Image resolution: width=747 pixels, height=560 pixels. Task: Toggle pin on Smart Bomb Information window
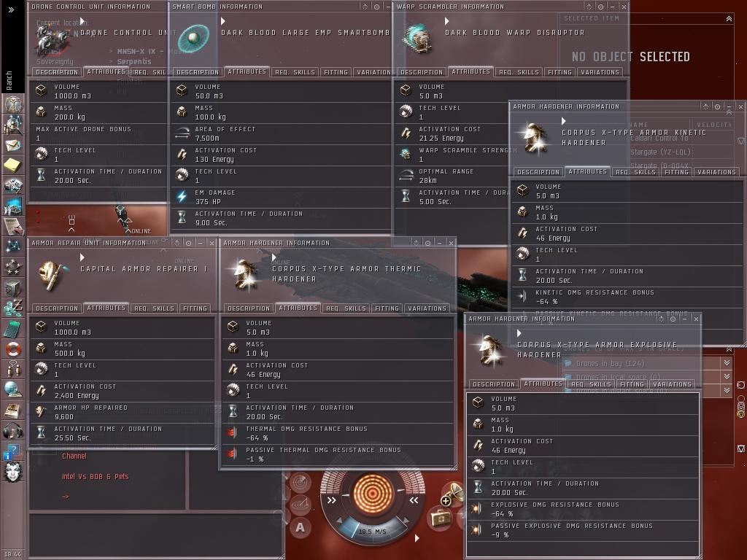tap(377, 7)
